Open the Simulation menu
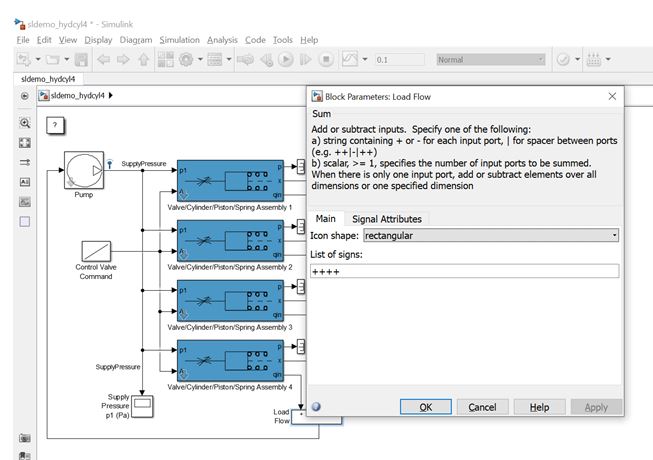Viewport: 653px width, 460px height. coord(179,40)
